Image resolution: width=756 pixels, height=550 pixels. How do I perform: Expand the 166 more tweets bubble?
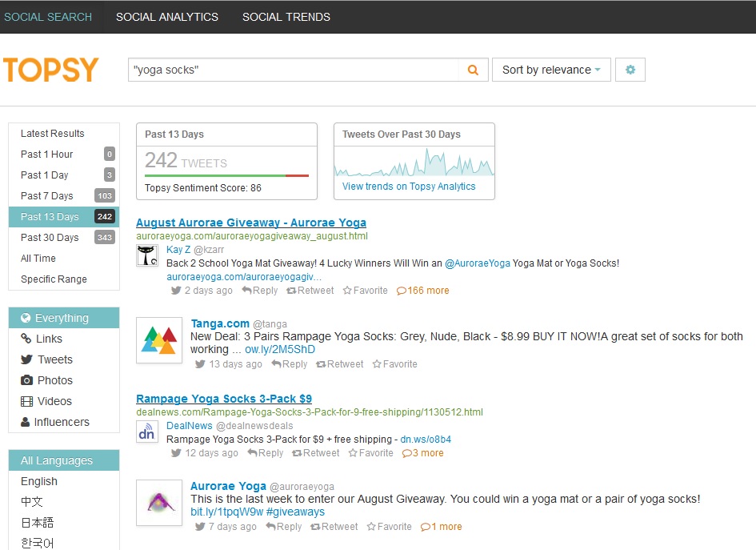coord(423,291)
